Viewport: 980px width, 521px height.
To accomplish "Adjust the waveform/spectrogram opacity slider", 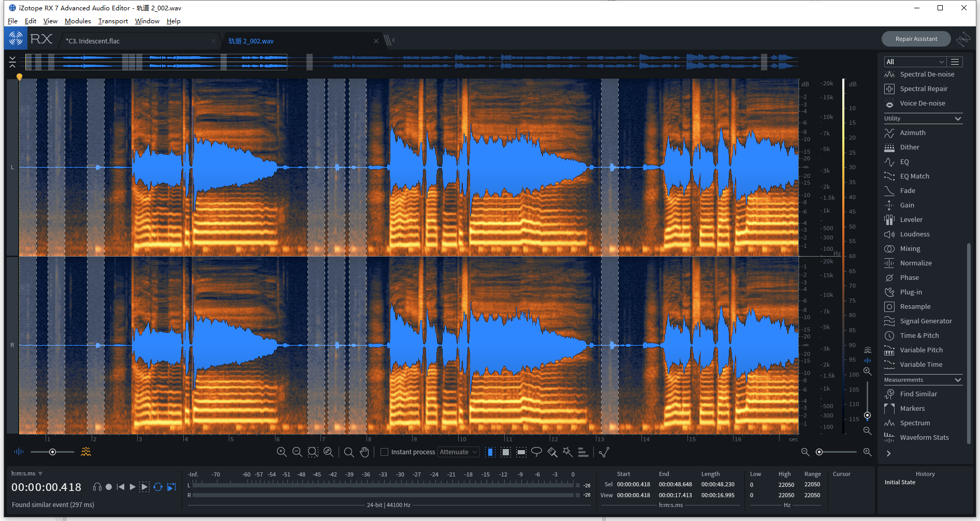I will 52,452.
